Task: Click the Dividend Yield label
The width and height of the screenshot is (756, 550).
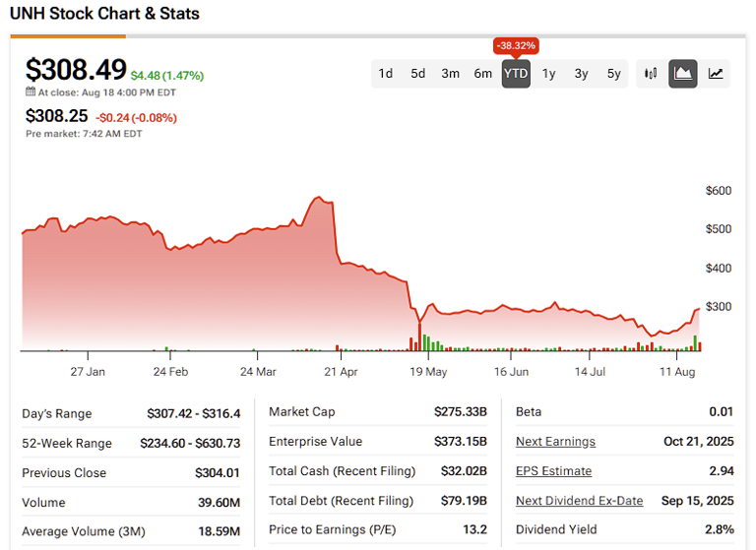Action: 556,529
